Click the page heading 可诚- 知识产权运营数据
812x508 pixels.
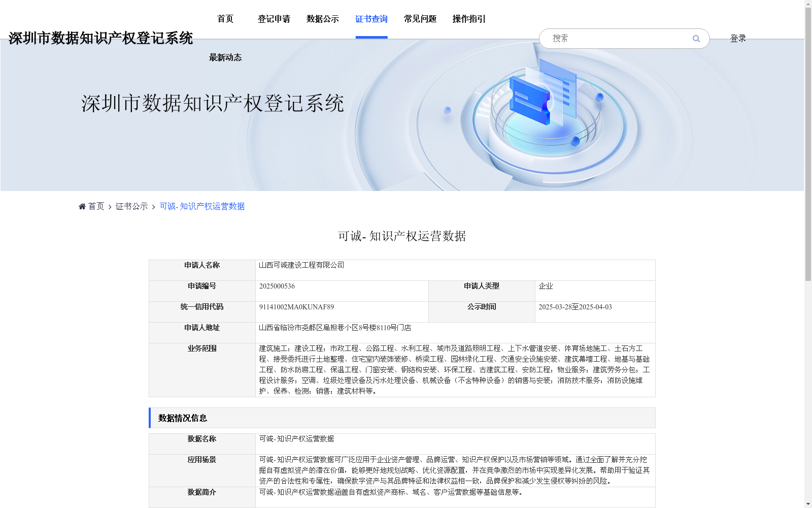pos(402,236)
